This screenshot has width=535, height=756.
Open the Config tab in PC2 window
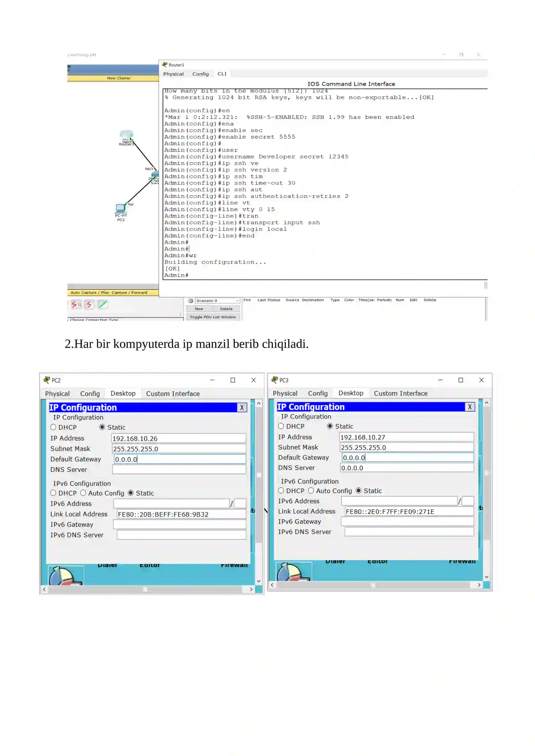click(90, 394)
